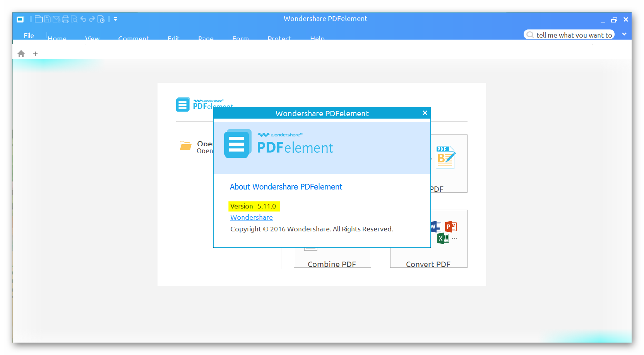Image resolution: width=644 pixels, height=355 pixels.
Task: Open the Help ribbon tab
Action: click(317, 38)
